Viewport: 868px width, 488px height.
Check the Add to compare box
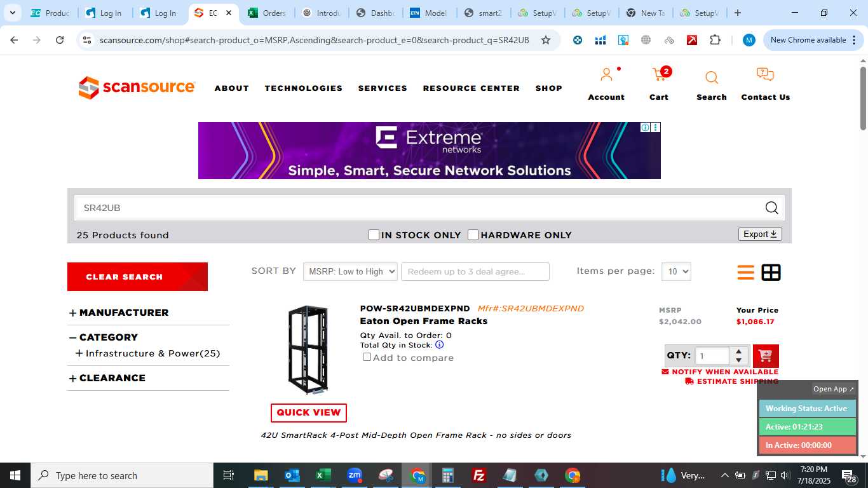point(367,357)
